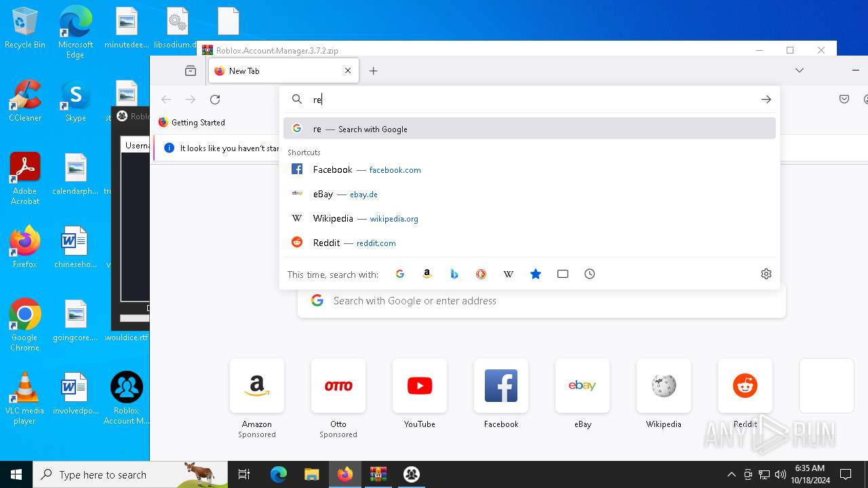868x488 pixels.
Task: Click the Go arrow in address bar
Action: (766, 100)
